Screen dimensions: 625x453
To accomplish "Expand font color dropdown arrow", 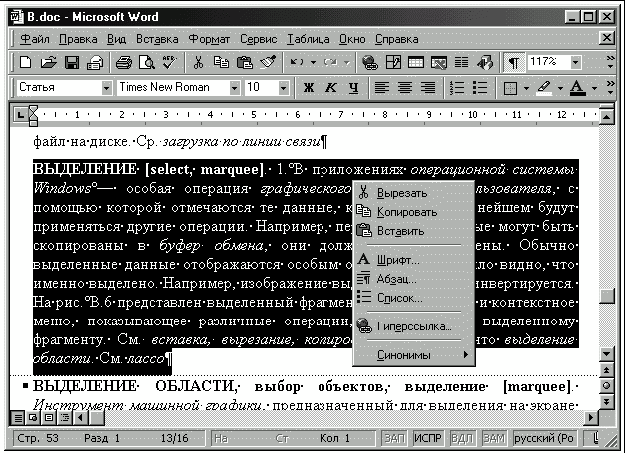I will pos(594,88).
